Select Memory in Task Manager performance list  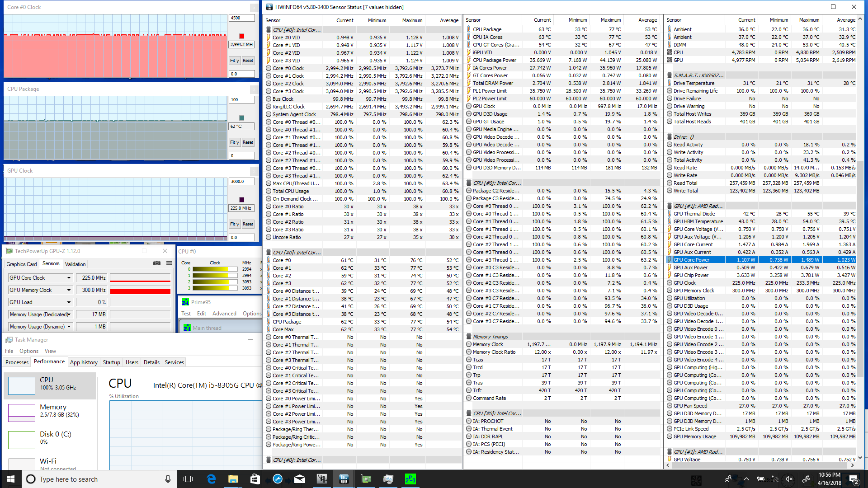(x=50, y=410)
